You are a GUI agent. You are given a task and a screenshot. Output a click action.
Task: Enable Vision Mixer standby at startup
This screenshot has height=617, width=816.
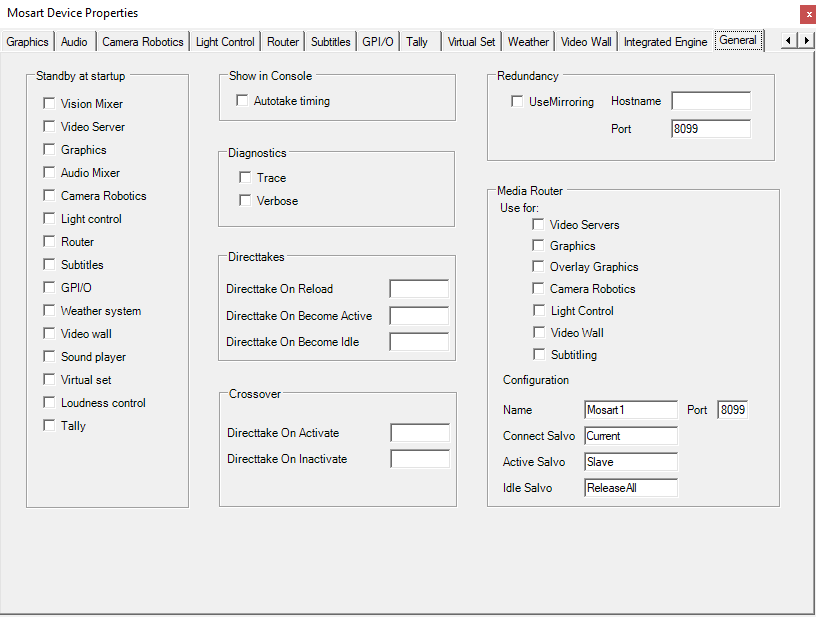(x=49, y=104)
